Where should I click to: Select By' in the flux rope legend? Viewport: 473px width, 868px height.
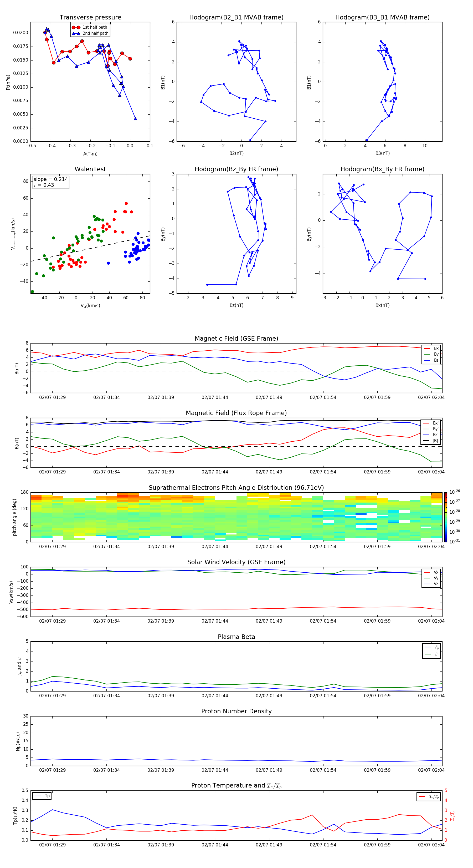pyautogui.click(x=431, y=429)
